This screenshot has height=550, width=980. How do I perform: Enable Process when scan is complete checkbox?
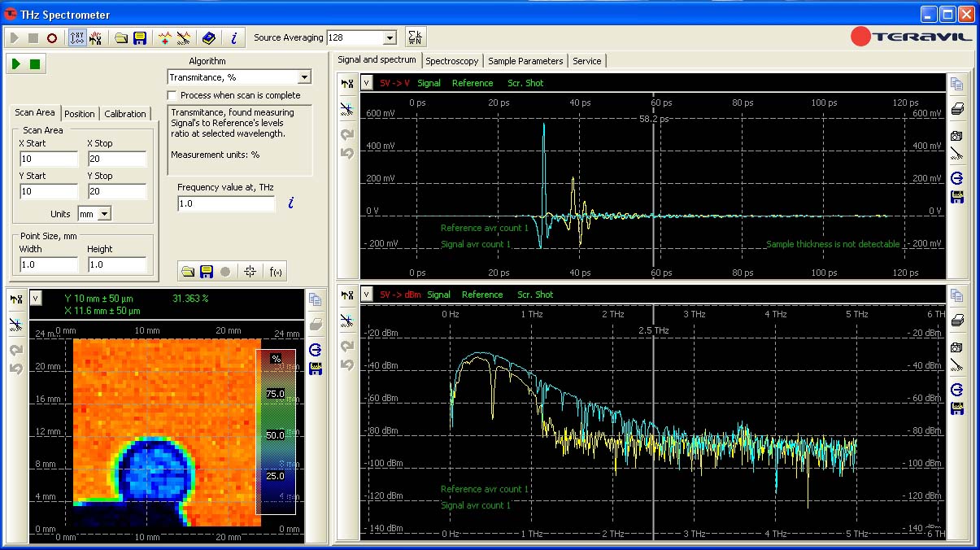(172, 95)
